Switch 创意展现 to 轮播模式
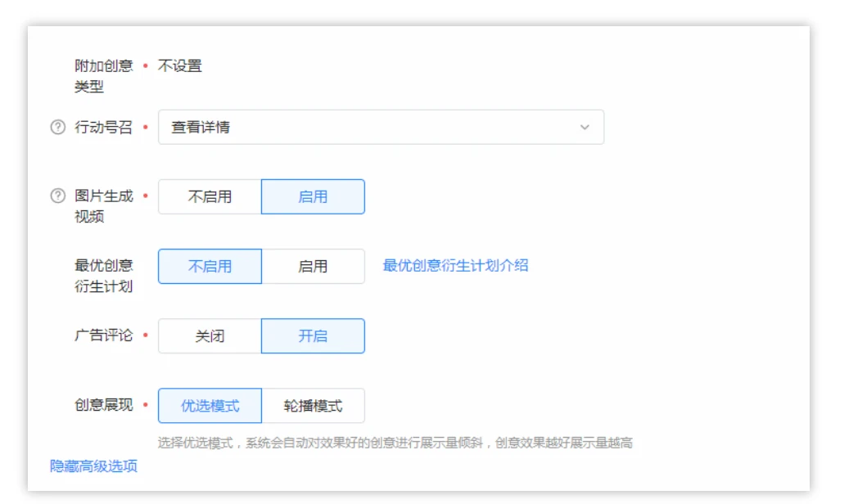The height and width of the screenshot is (504, 867). [313, 406]
